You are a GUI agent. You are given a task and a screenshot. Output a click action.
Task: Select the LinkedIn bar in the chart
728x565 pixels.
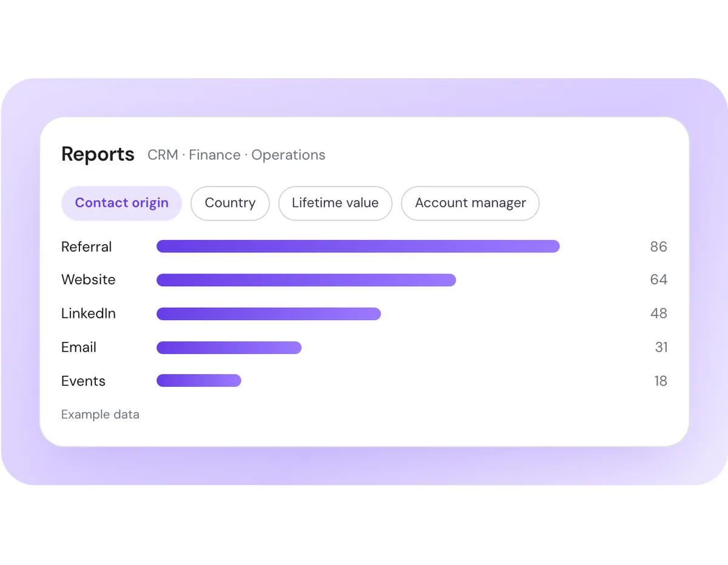pyautogui.click(x=269, y=314)
